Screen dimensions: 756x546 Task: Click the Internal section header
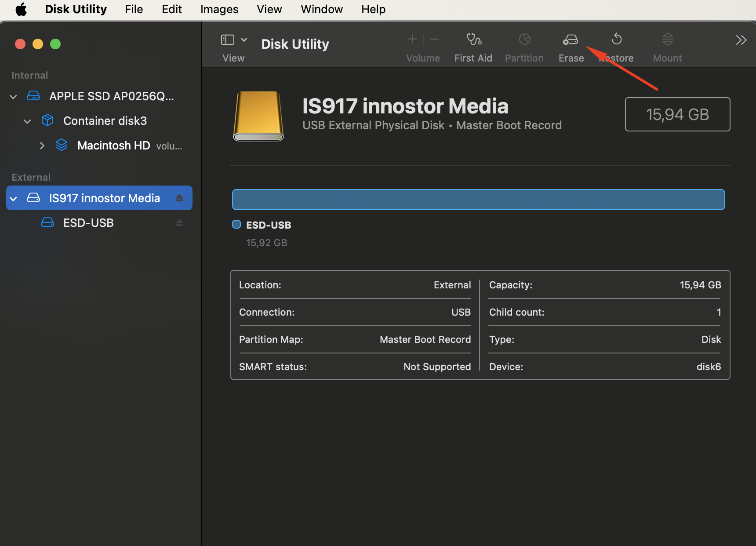click(29, 75)
